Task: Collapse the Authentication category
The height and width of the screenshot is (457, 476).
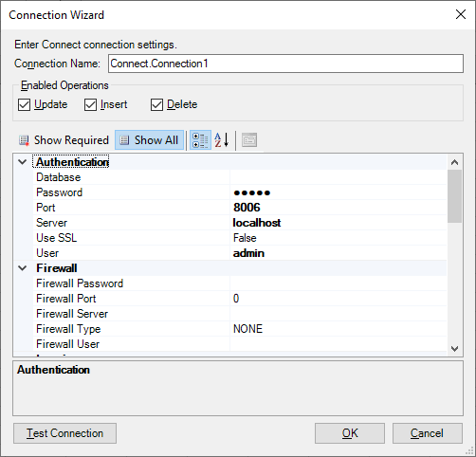Action: pyautogui.click(x=23, y=162)
